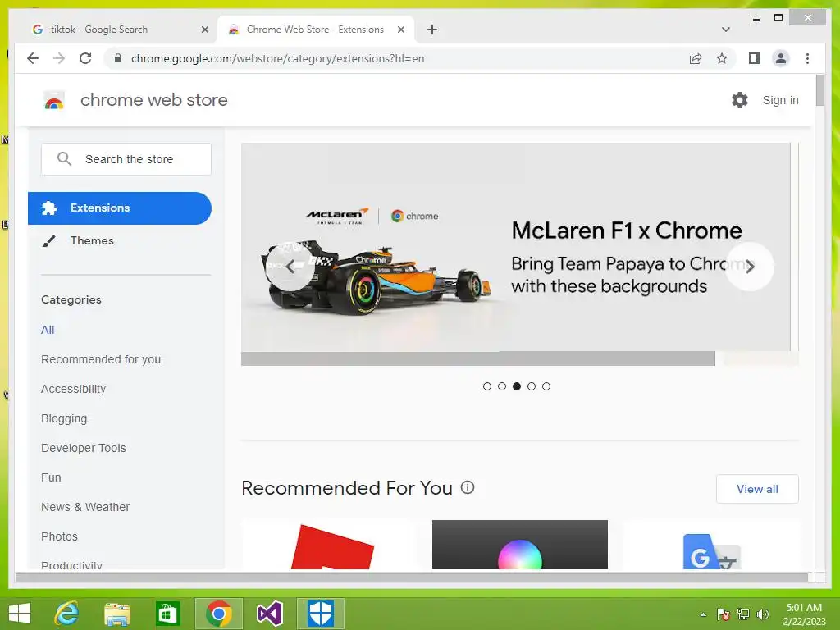Viewport: 840px width, 630px height.
Task: Open a new browser tab
Action: [432, 30]
